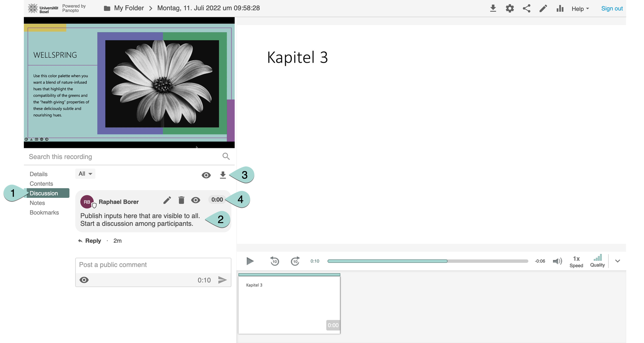644x343 pixels.
Task: Expand the Help menu dropdown
Action: click(x=580, y=9)
